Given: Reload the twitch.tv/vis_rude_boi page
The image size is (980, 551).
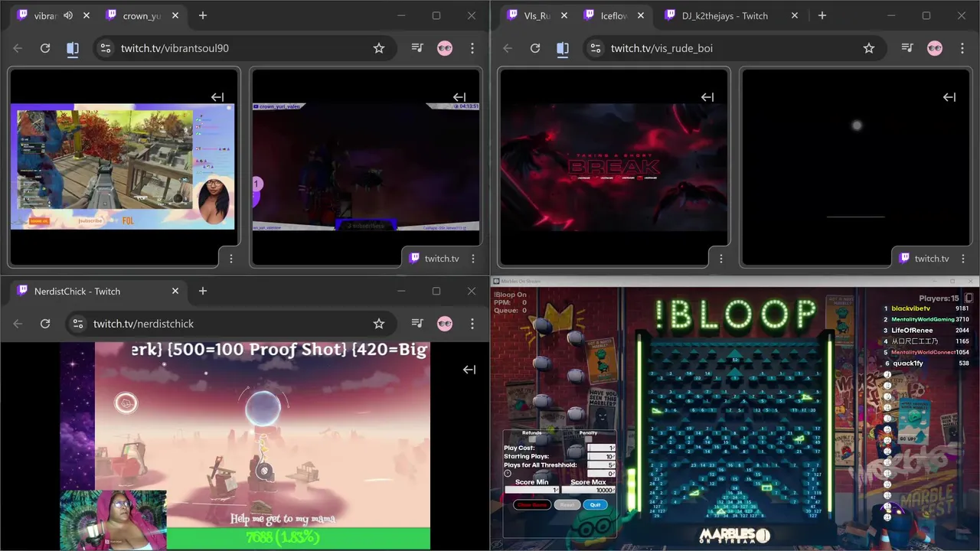Looking at the screenshot, I should click(x=535, y=48).
